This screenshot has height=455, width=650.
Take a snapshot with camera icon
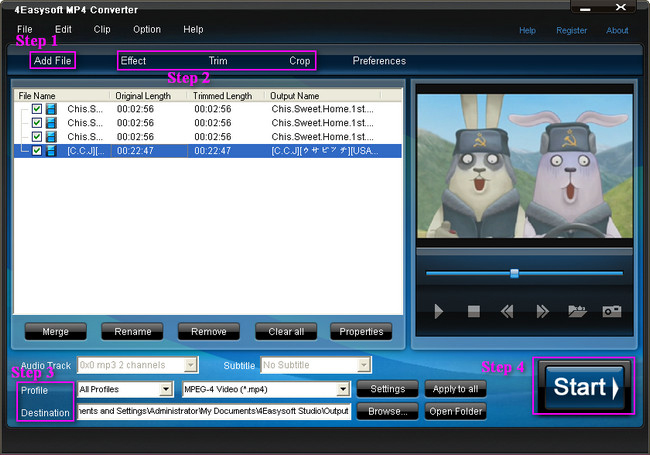[612, 311]
